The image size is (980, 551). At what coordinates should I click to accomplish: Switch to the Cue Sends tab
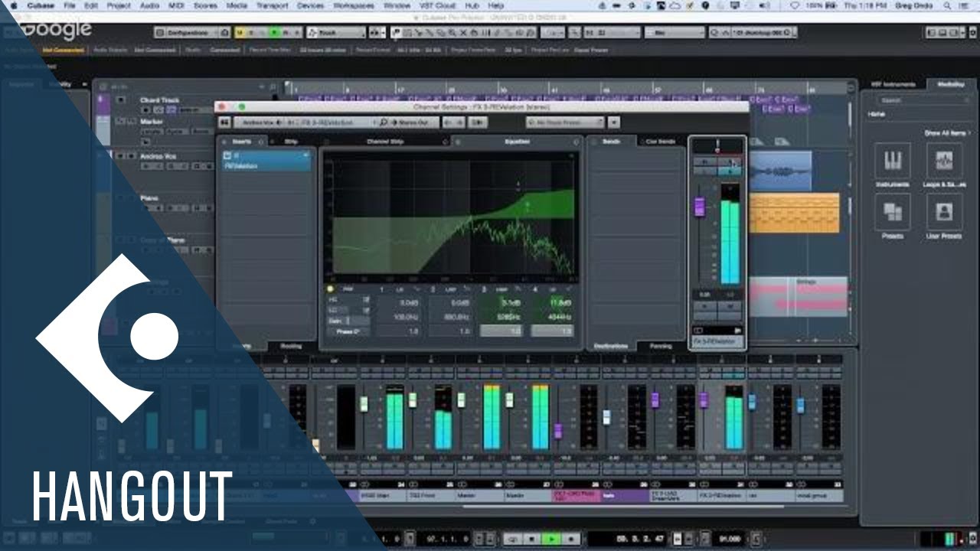click(x=660, y=142)
